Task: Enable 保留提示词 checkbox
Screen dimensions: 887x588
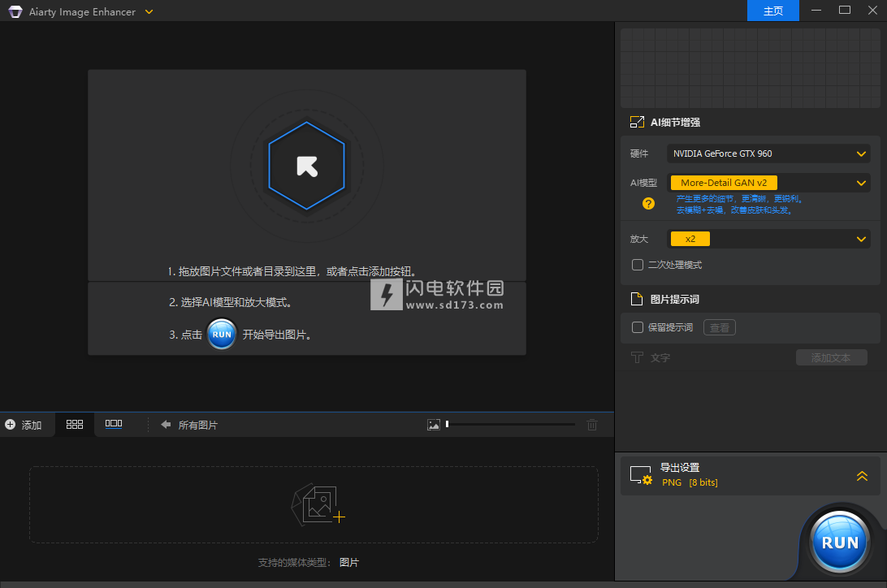Action: tap(638, 327)
